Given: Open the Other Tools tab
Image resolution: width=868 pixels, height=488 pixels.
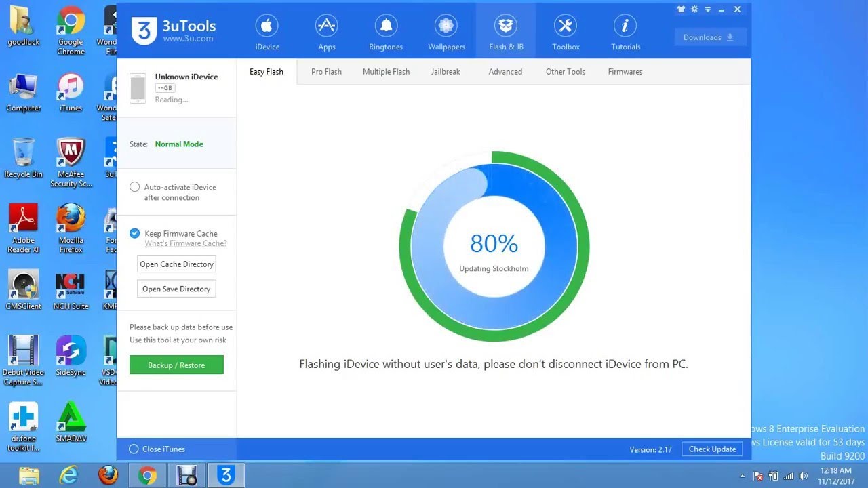Looking at the screenshot, I should pyautogui.click(x=565, y=72).
